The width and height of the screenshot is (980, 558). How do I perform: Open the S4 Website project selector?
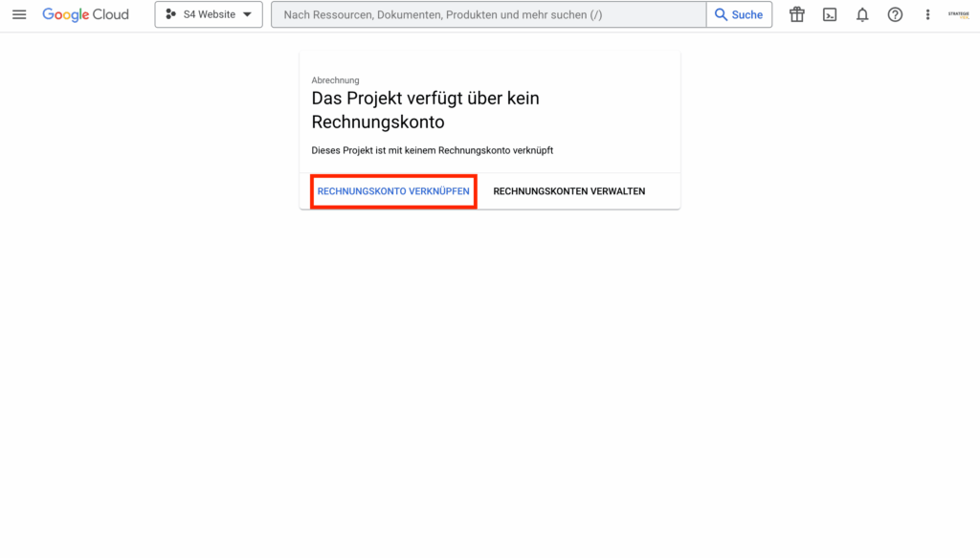[x=209, y=14]
